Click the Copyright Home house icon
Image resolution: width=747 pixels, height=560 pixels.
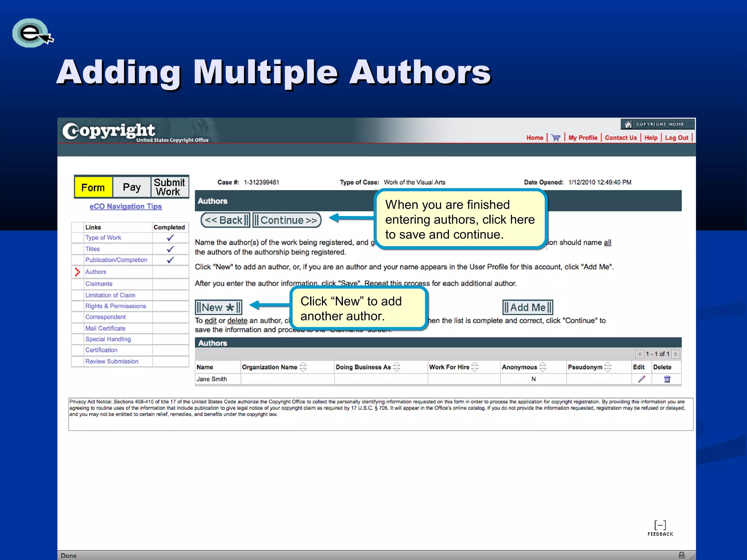(x=628, y=124)
